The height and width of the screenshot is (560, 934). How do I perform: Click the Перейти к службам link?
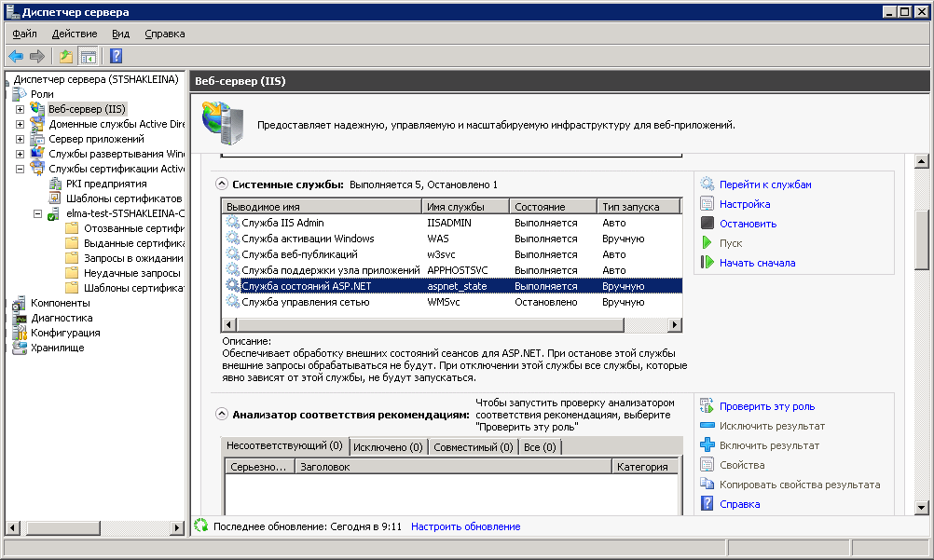[x=764, y=184]
